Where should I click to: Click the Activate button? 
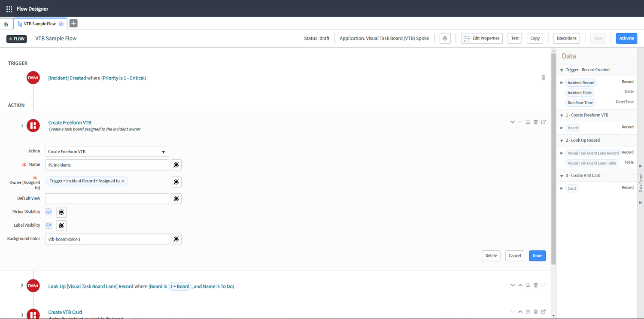(626, 38)
